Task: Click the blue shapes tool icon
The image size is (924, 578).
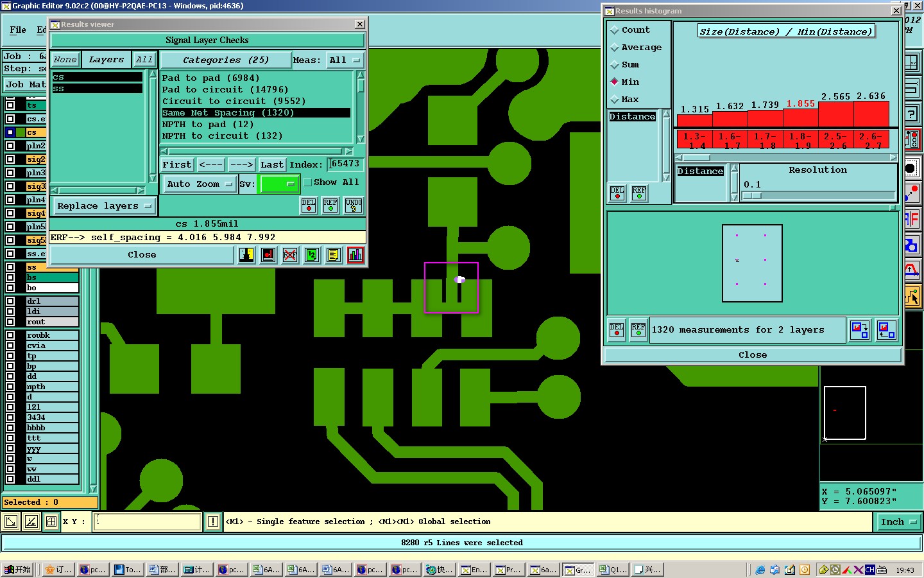Action: point(912,245)
